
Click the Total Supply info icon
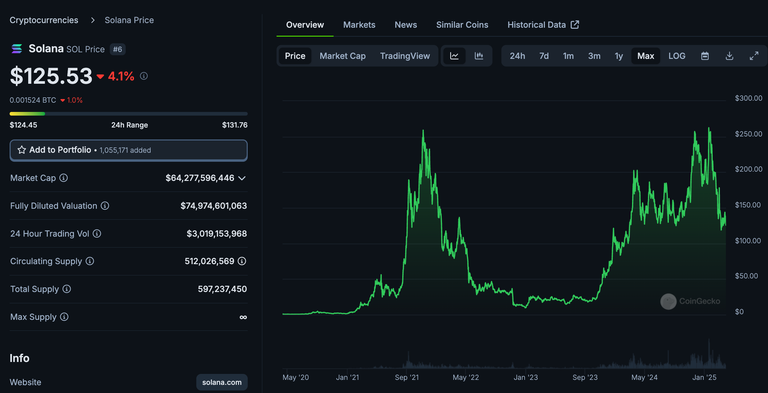(67, 289)
